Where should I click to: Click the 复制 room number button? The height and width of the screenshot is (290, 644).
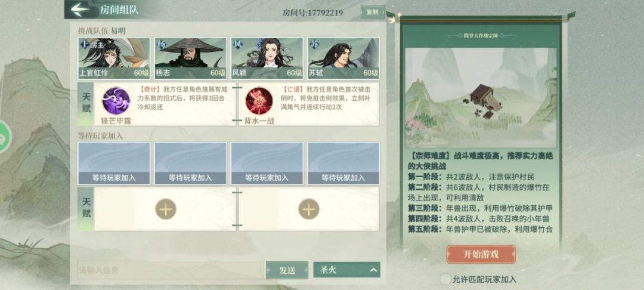[x=373, y=12]
